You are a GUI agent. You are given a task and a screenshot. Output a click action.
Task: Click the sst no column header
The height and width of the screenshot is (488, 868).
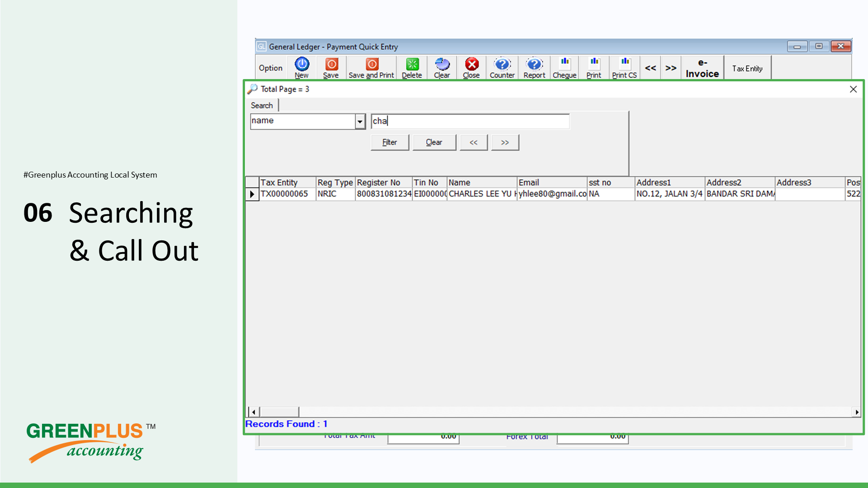pyautogui.click(x=611, y=183)
